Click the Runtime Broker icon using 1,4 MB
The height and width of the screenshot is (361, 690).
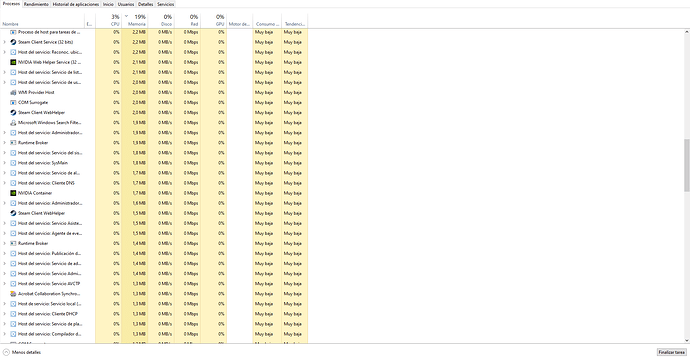[13, 243]
